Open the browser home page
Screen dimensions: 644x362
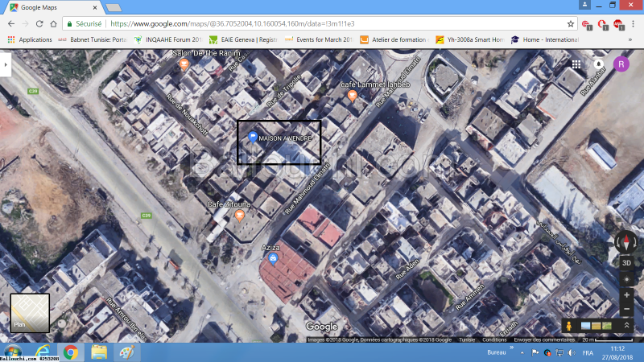tap(53, 24)
